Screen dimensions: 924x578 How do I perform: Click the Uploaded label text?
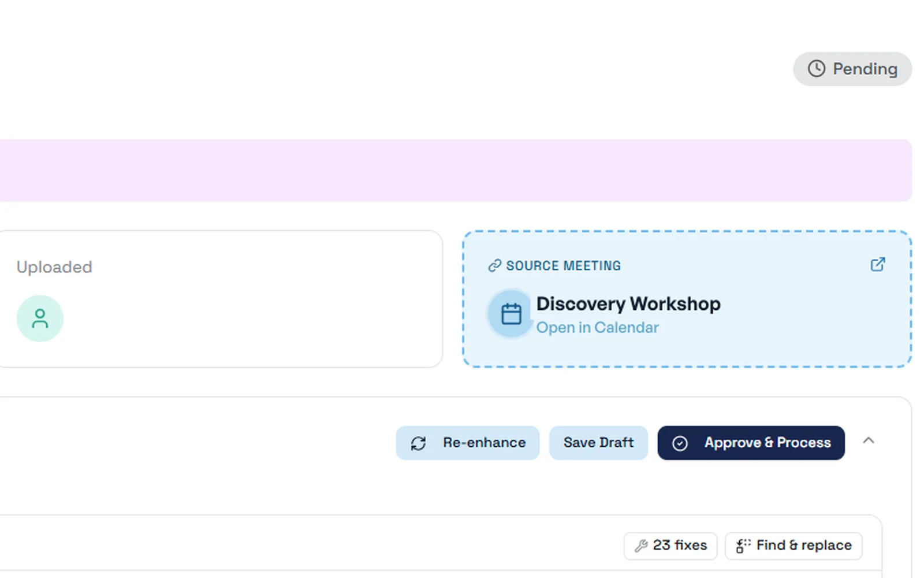click(54, 267)
